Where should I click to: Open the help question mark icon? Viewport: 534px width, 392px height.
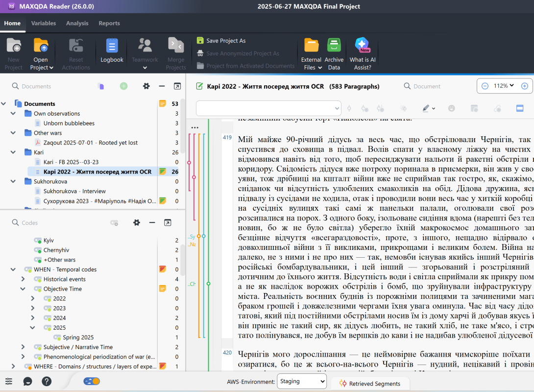pyautogui.click(x=47, y=381)
